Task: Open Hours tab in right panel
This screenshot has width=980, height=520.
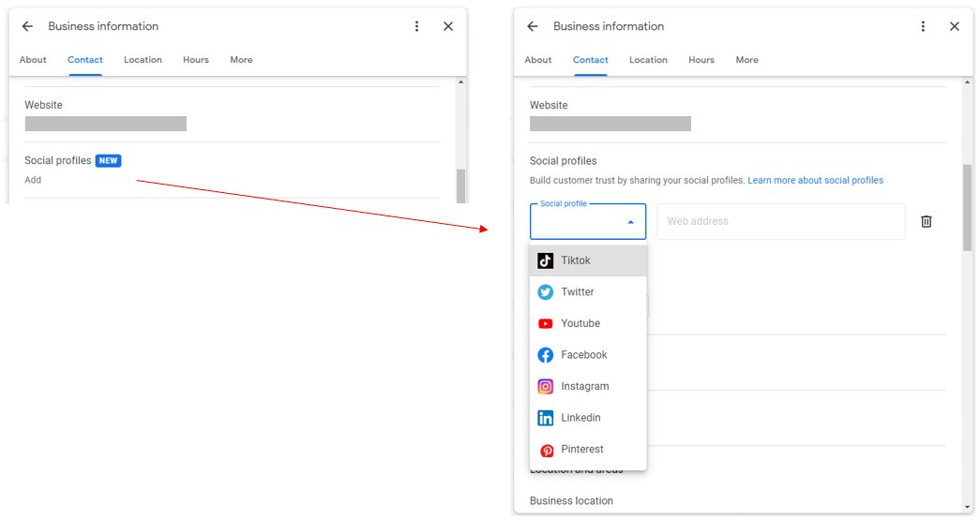Action: pos(701,60)
